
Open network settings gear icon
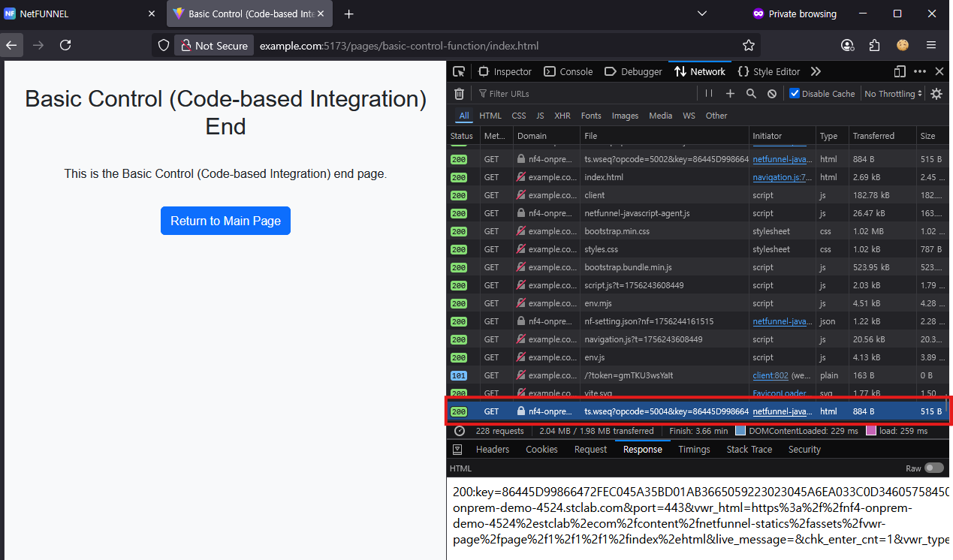(x=936, y=94)
